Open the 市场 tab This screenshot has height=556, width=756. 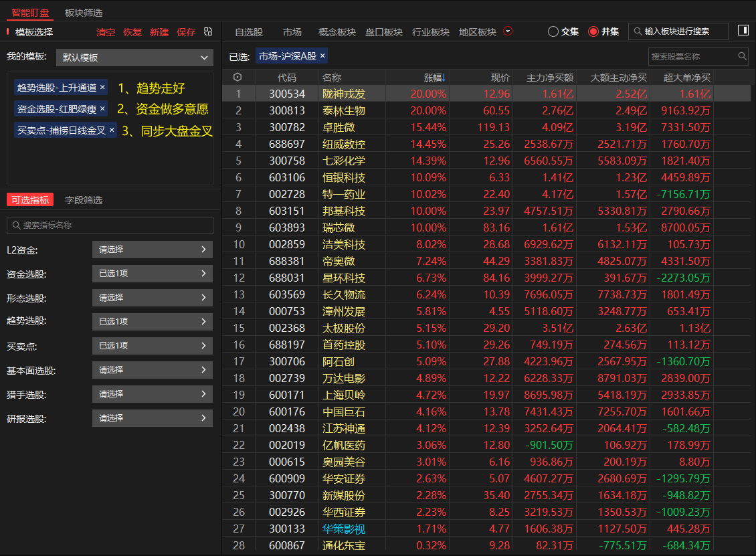pos(292,32)
